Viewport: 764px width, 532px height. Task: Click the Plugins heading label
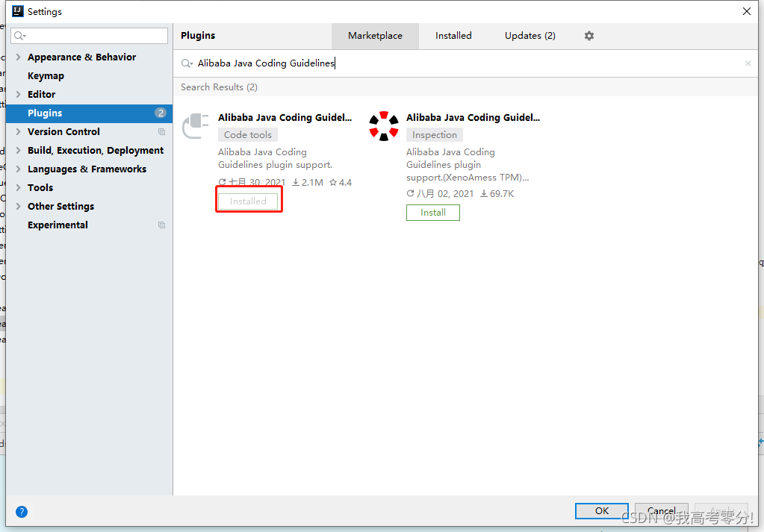click(x=198, y=36)
